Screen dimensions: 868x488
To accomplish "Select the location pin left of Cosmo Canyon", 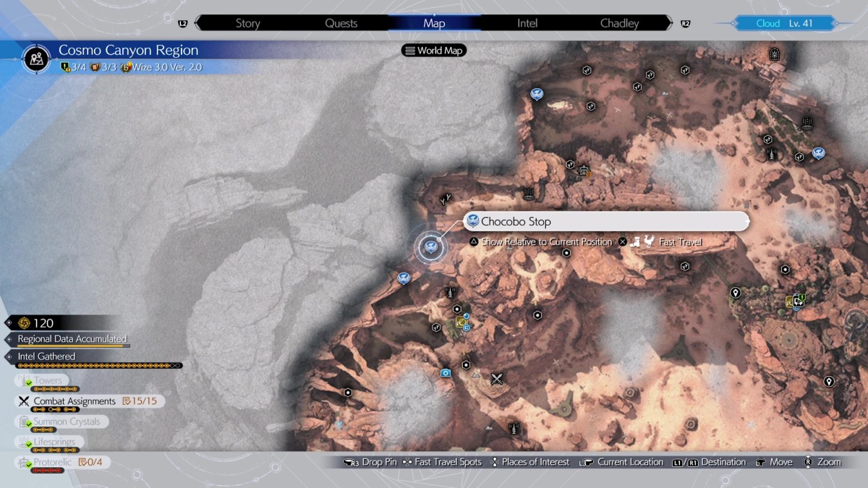I will pos(736,293).
